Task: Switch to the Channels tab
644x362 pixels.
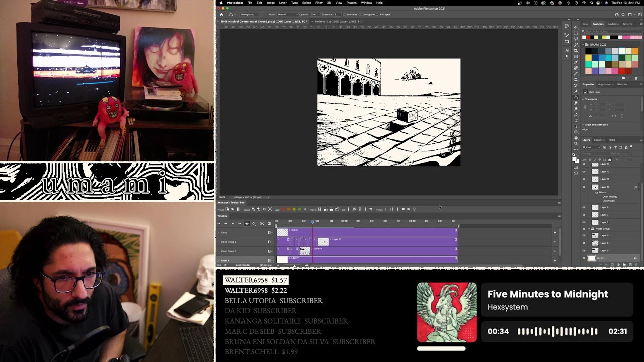Action: (599, 140)
